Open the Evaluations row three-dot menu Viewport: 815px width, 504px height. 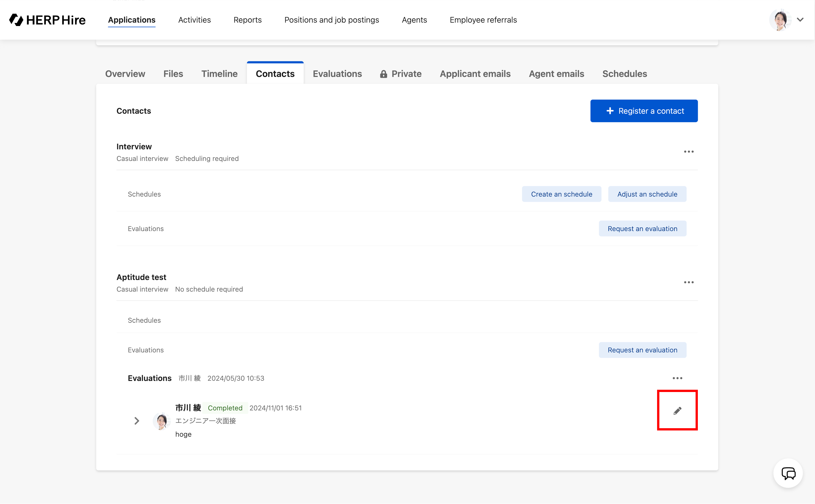[x=677, y=378]
